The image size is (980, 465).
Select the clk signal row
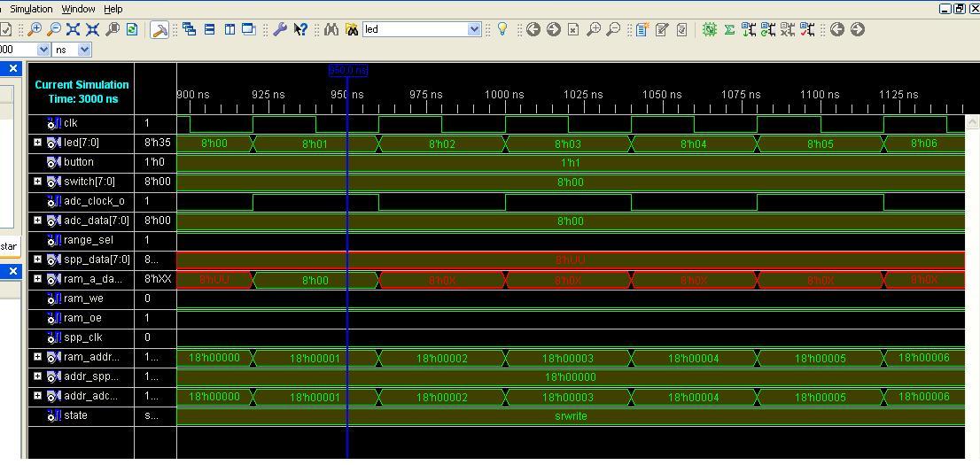pos(71,123)
